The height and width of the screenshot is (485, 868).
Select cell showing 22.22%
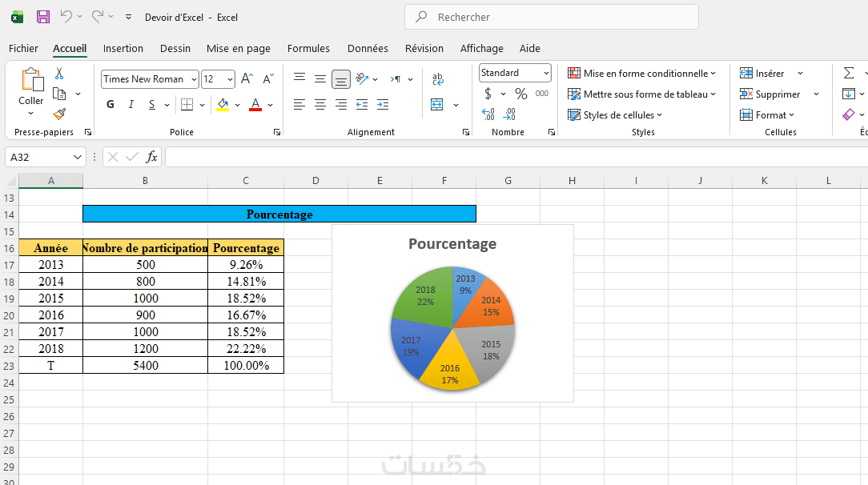246,348
